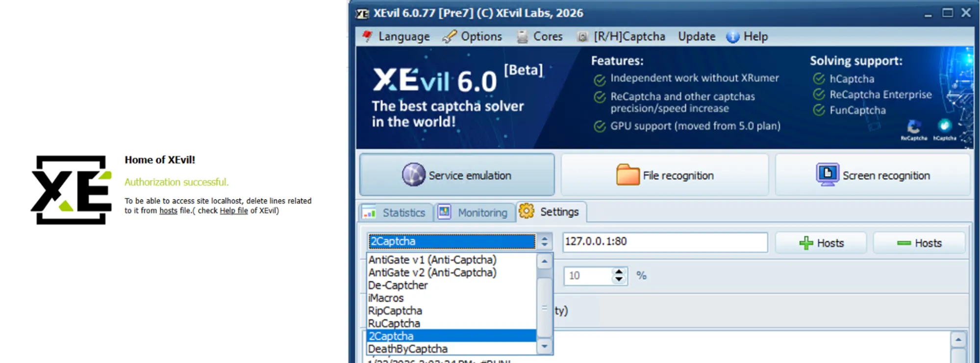980x363 pixels.
Task: Choose highlighted 2Captcha in the list
Action: [452, 336]
